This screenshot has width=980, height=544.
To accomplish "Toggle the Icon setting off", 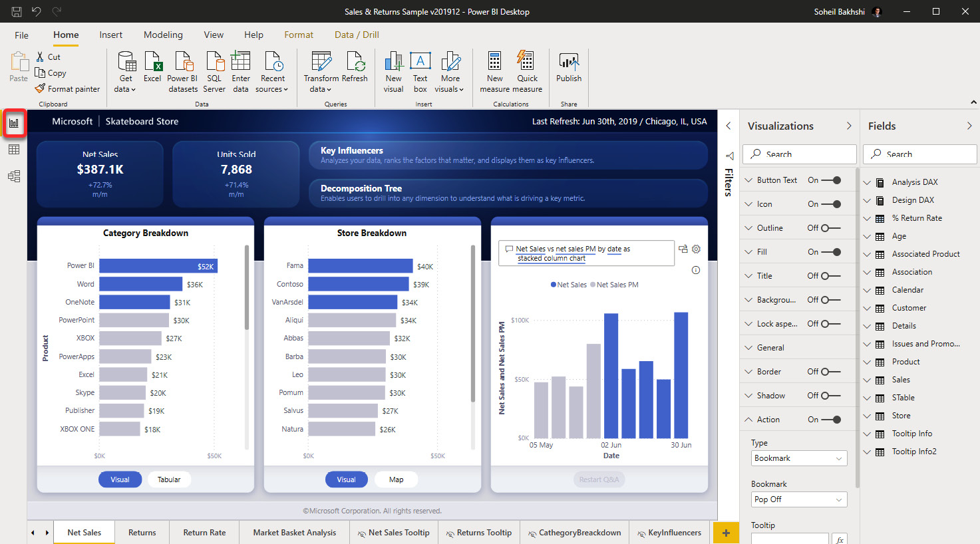I will point(831,204).
